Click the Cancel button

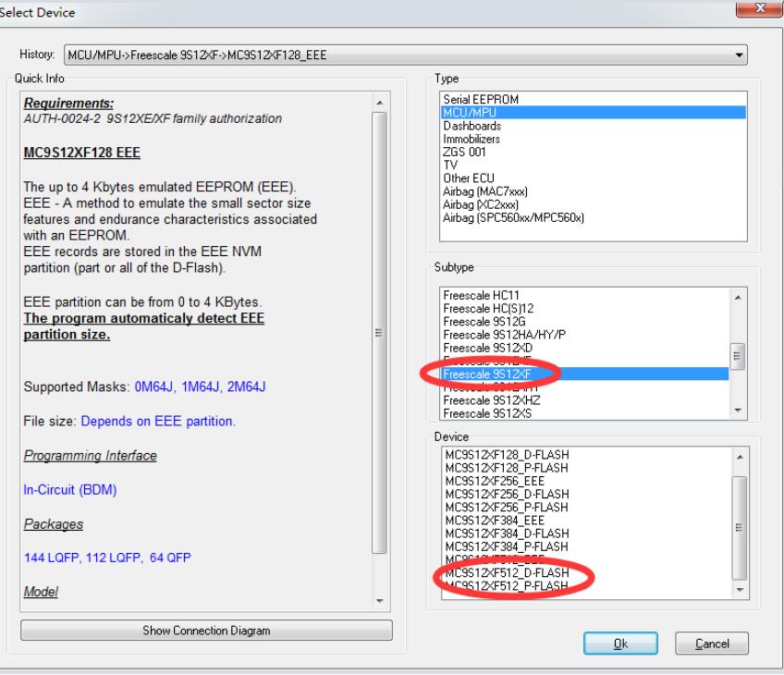[712, 644]
